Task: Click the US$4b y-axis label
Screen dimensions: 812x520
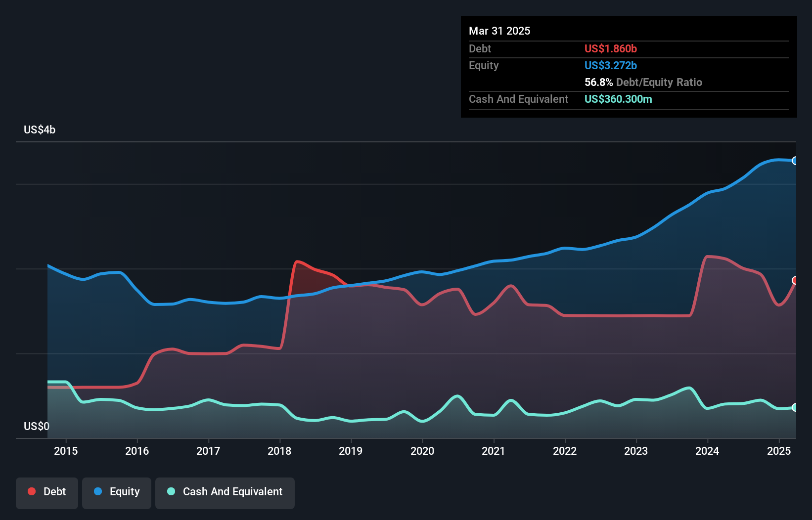Action: point(40,130)
